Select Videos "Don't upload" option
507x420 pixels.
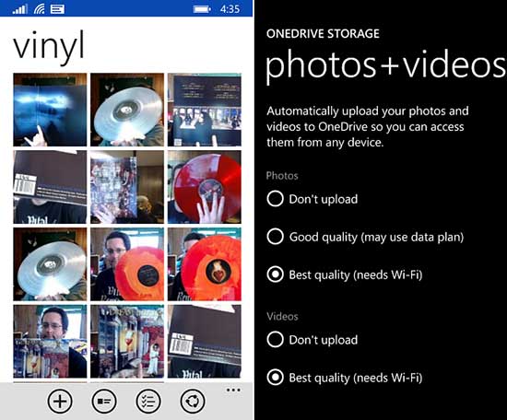pyautogui.click(x=312, y=340)
